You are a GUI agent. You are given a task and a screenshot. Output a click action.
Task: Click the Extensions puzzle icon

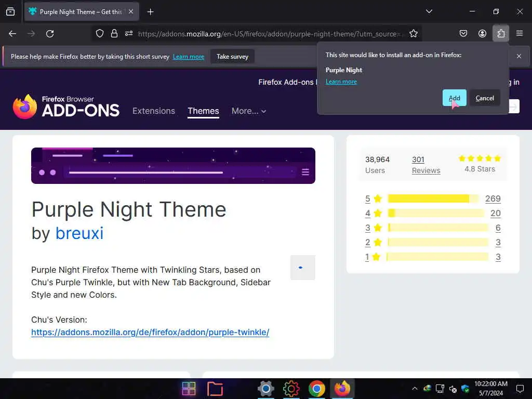click(x=501, y=34)
